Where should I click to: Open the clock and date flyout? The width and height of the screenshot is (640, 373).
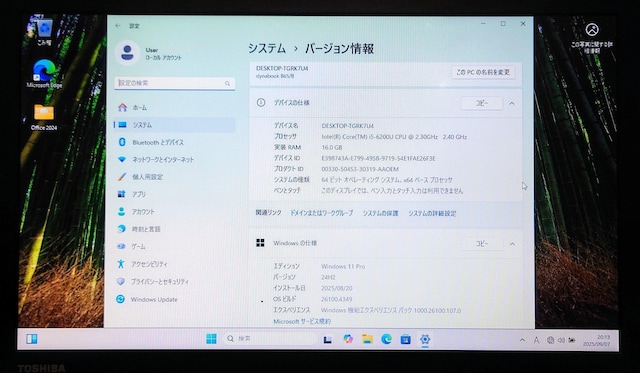(x=596, y=341)
